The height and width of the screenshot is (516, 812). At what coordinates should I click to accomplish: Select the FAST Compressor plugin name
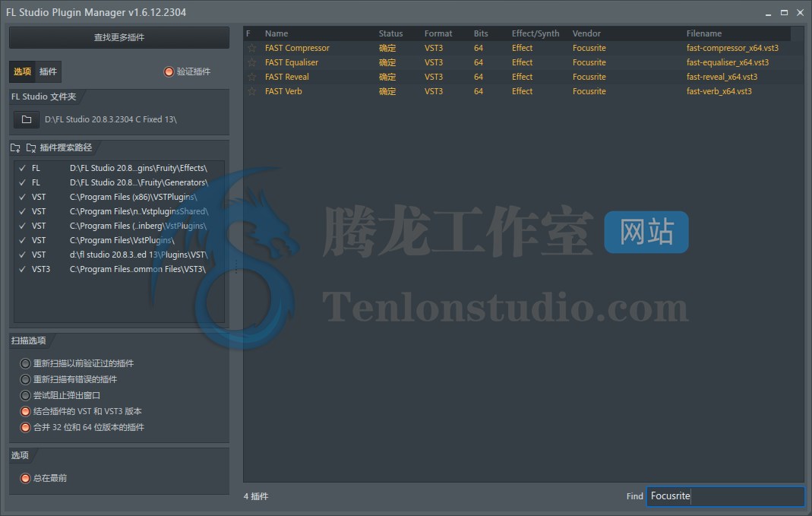pos(297,48)
